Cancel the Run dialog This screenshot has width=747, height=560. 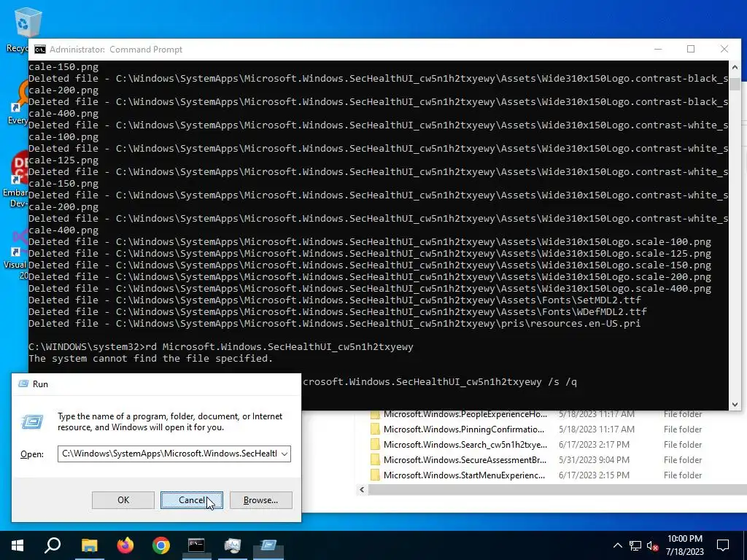click(192, 500)
